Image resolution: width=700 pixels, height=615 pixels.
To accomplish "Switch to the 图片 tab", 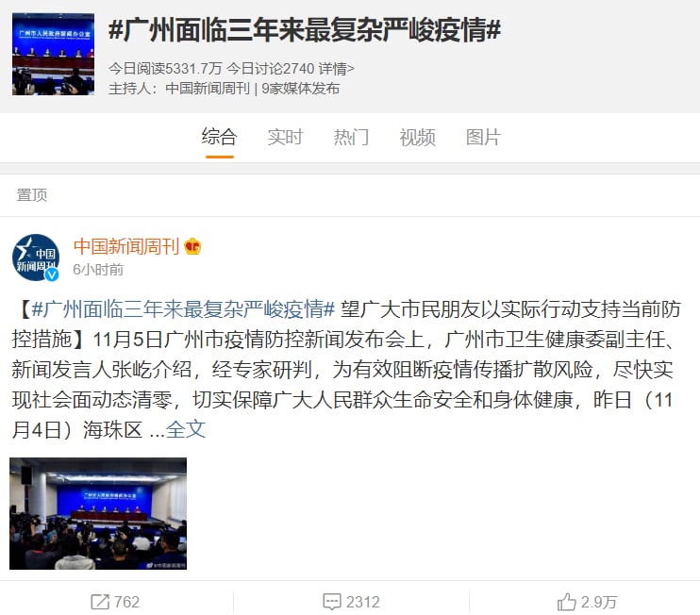I will [483, 137].
